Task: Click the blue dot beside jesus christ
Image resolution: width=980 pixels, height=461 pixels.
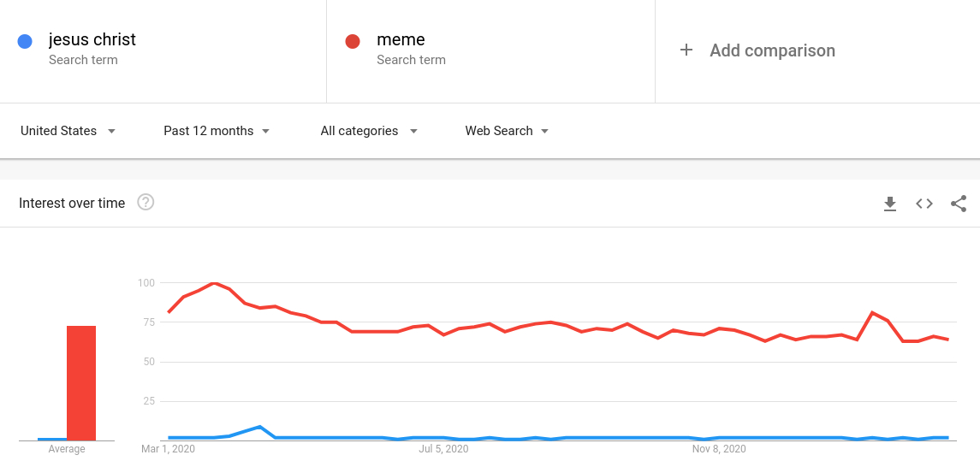Action: point(25,42)
